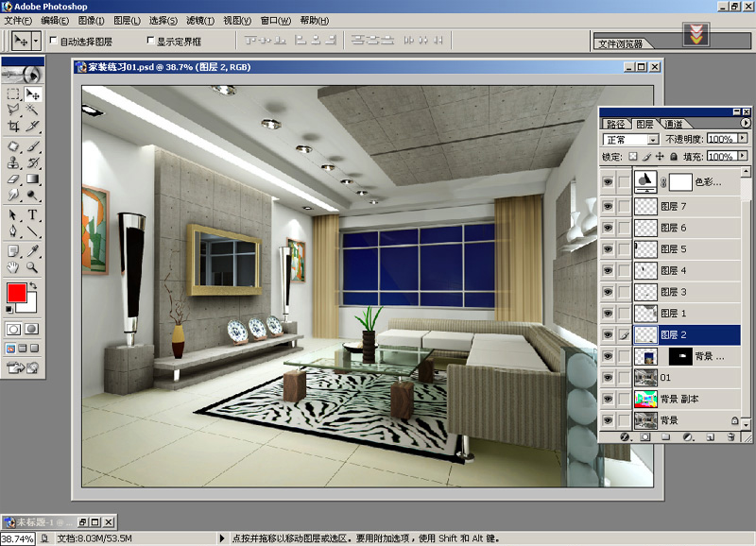The height and width of the screenshot is (546, 756).
Task: Select the 背景 副本 layer
Action: click(x=680, y=399)
